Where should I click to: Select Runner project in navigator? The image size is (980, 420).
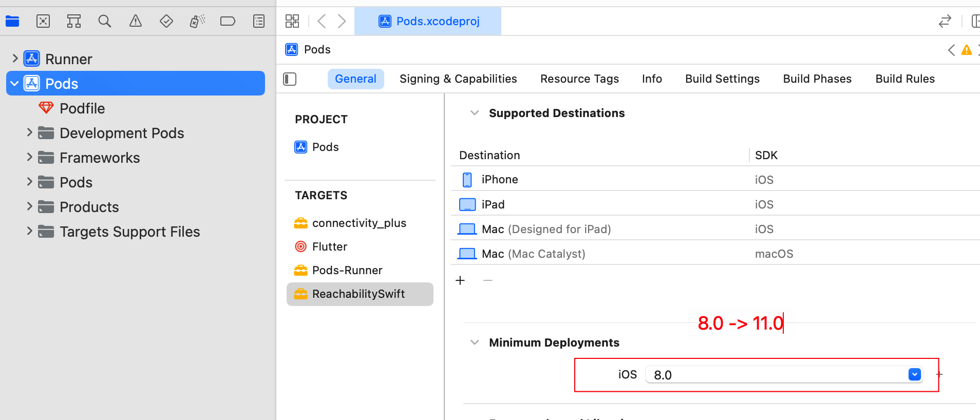[x=68, y=59]
